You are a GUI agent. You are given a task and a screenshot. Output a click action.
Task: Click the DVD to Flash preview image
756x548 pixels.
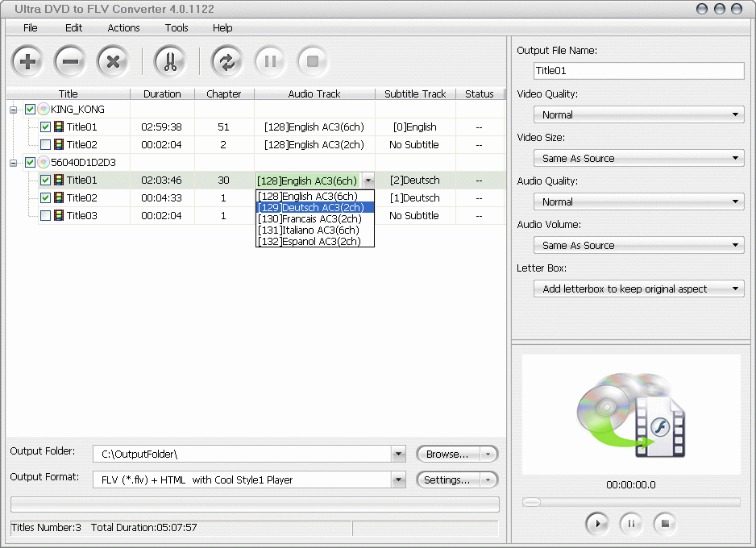[631, 415]
